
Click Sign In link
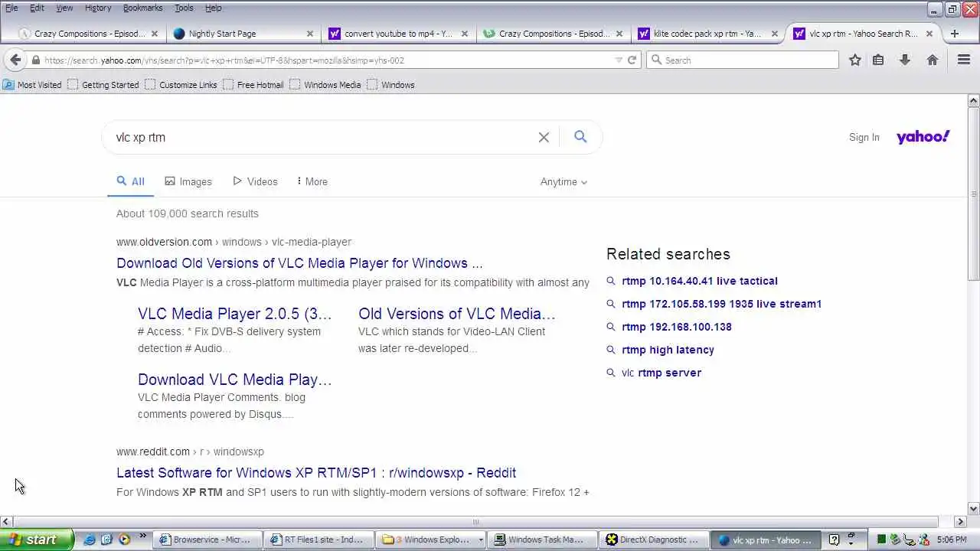click(x=864, y=138)
